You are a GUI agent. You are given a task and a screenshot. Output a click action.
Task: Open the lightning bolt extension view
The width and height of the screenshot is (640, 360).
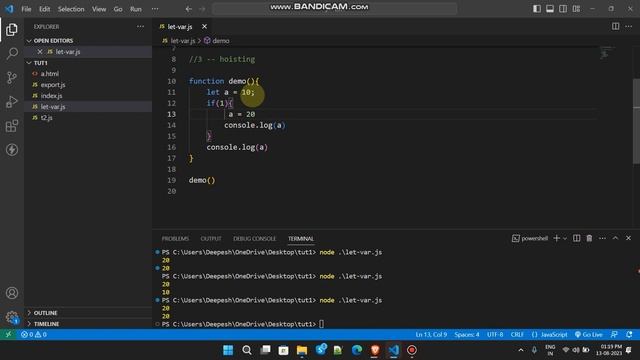click(12, 150)
